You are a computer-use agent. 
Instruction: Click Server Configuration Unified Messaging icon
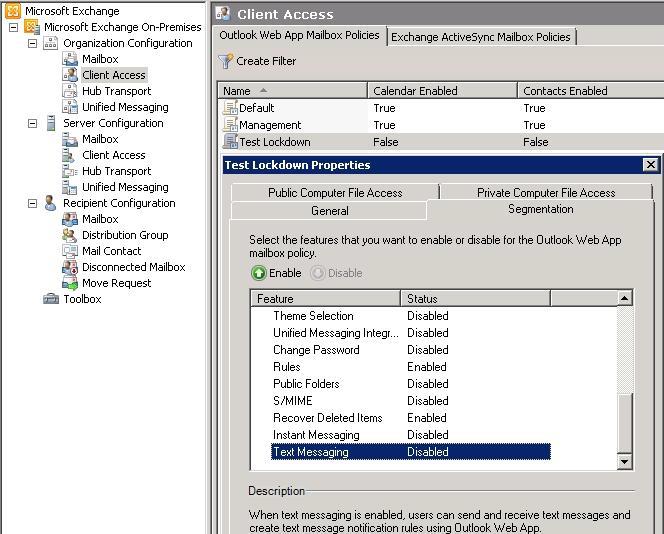click(70, 187)
